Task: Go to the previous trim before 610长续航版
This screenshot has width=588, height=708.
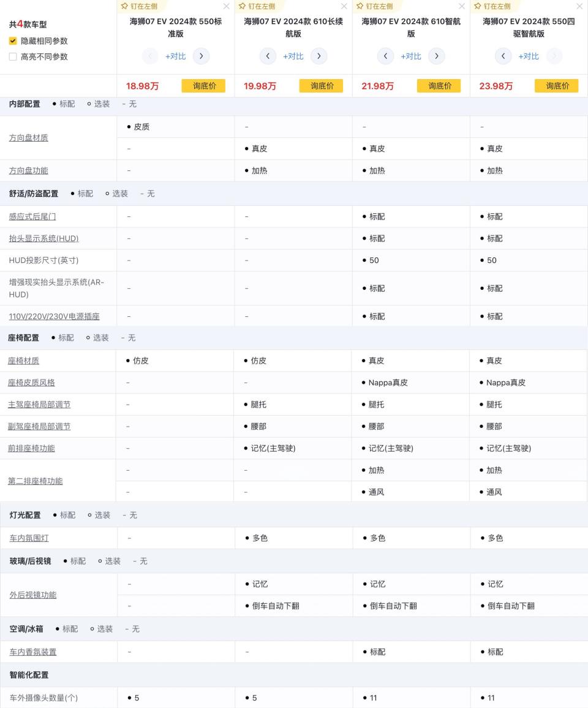Action: tap(268, 56)
